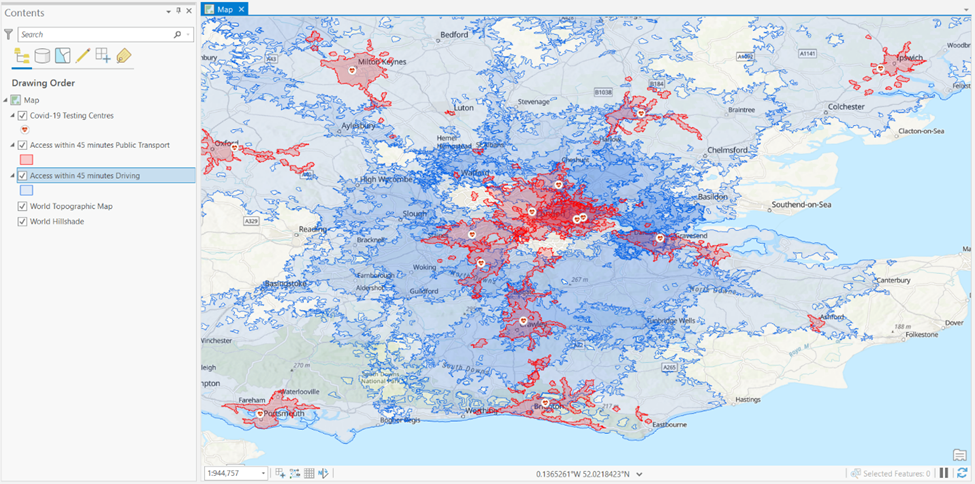The width and height of the screenshot is (975, 484).
Task: Uncheck Access within 45 minutes Driving layer
Action: click(x=23, y=175)
